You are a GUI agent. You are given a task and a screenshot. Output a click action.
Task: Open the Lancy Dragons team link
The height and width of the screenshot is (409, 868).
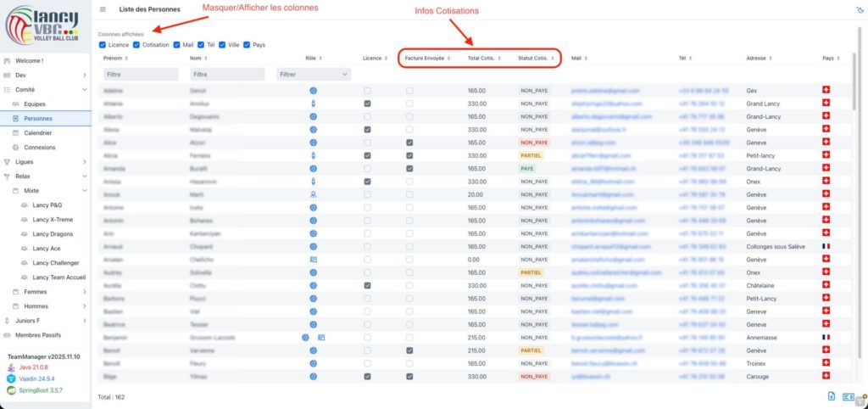53,234
